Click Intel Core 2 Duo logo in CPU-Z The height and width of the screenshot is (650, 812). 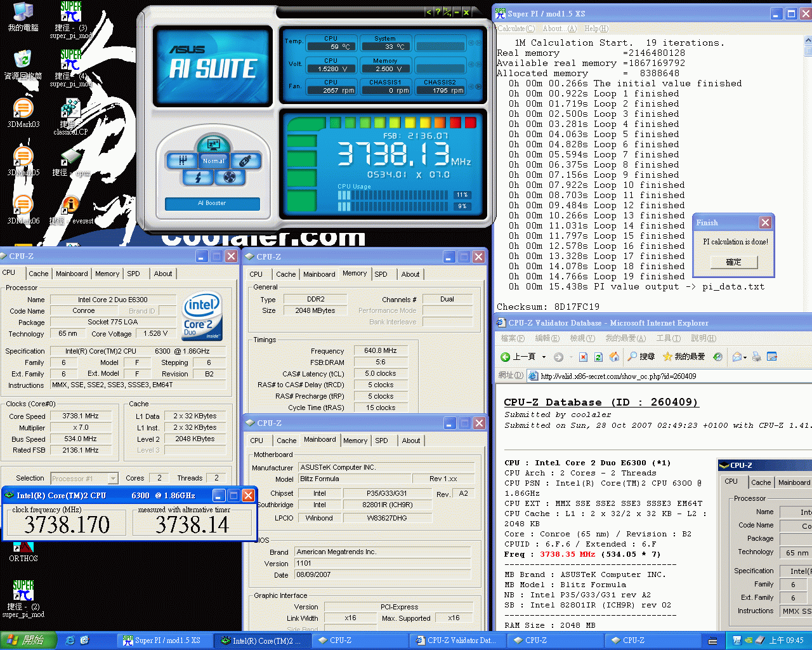tap(202, 315)
